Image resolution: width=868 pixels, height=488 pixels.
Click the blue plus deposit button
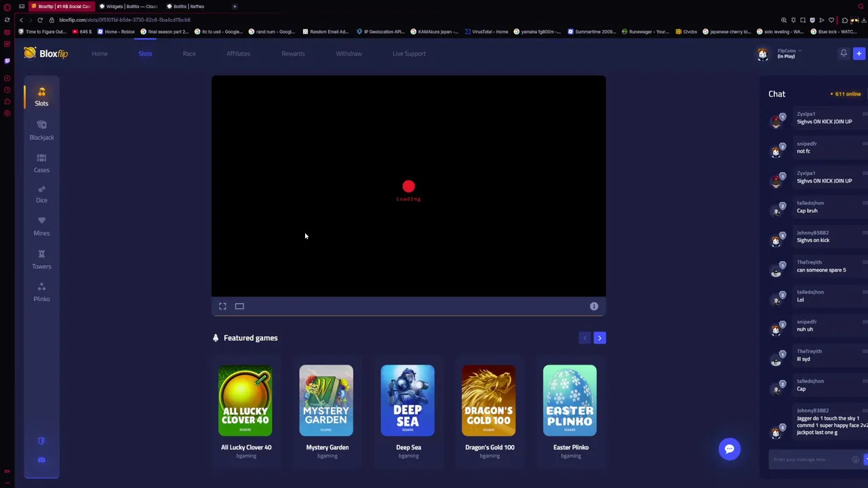click(859, 54)
